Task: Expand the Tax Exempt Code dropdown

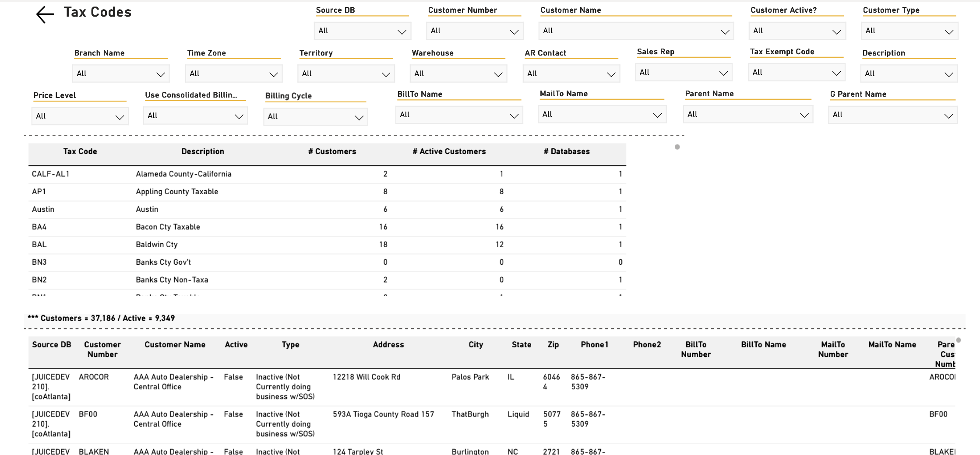Action: pyautogui.click(x=796, y=72)
